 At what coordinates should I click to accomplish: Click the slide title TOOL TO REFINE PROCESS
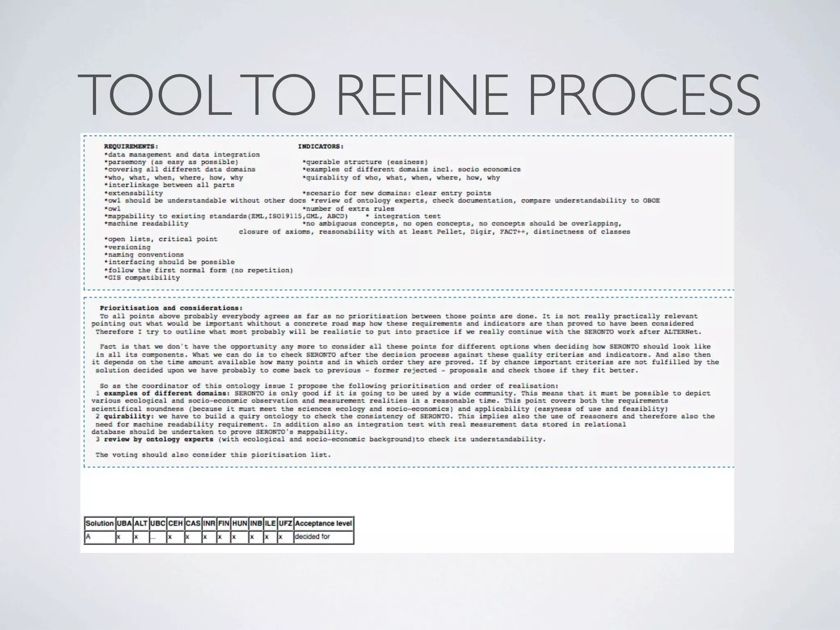click(x=419, y=96)
